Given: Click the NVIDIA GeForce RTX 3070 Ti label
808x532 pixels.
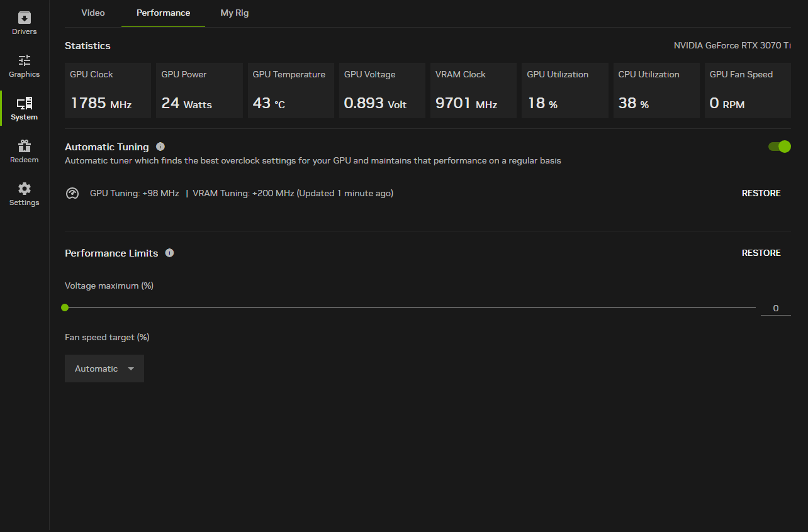Looking at the screenshot, I should (732, 46).
